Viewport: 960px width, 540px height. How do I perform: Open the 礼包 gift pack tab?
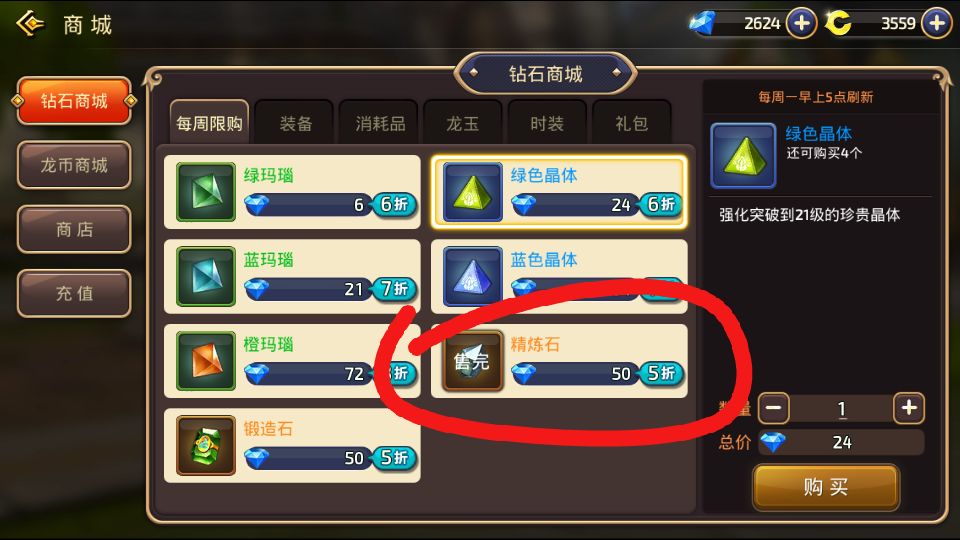[x=632, y=123]
